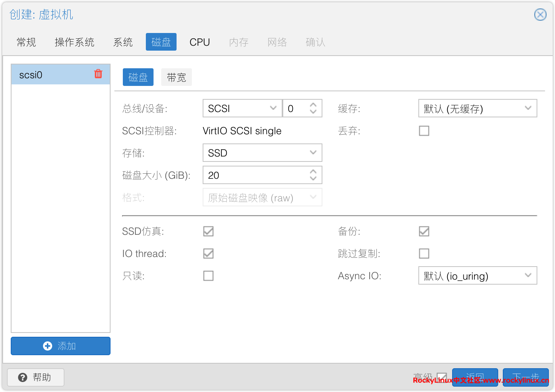This screenshot has width=555, height=392.
Task: Switch to the CPU tab
Action: (x=200, y=42)
